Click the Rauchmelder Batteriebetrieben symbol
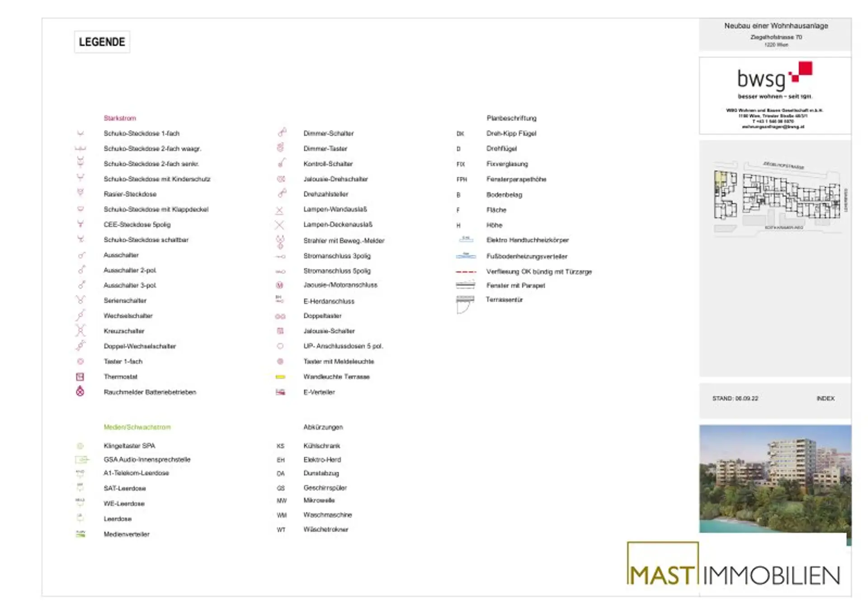This screenshot has height=614, width=868. point(80,392)
